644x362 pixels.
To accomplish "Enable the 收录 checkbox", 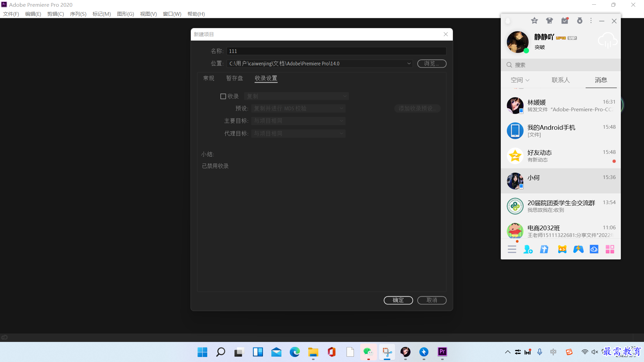I will (x=223, y=97).
